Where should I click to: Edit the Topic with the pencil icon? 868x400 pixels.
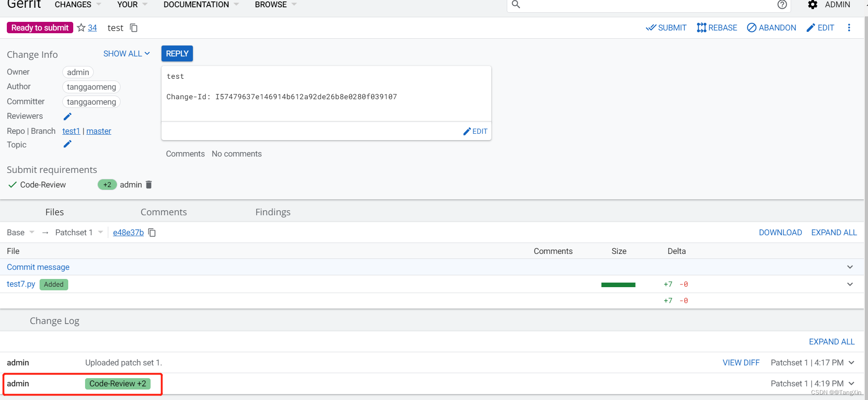(x=67, y=144)
